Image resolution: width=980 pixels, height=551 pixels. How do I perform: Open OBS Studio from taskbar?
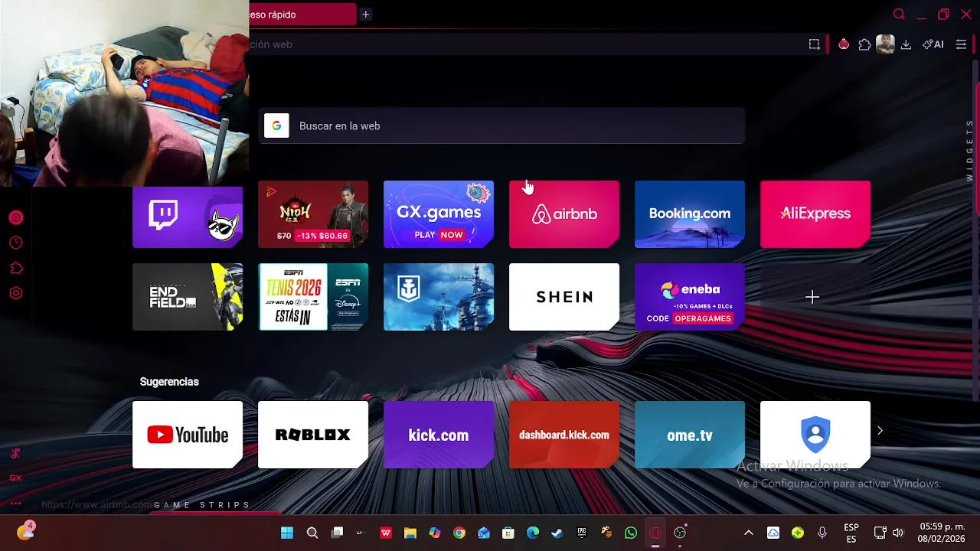tap(680, 533)
